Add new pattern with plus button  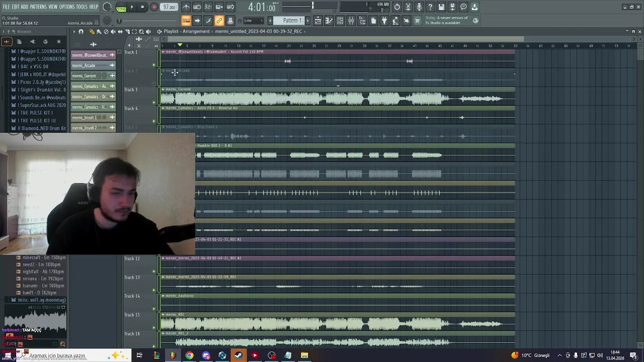click(x=307, y=21)
